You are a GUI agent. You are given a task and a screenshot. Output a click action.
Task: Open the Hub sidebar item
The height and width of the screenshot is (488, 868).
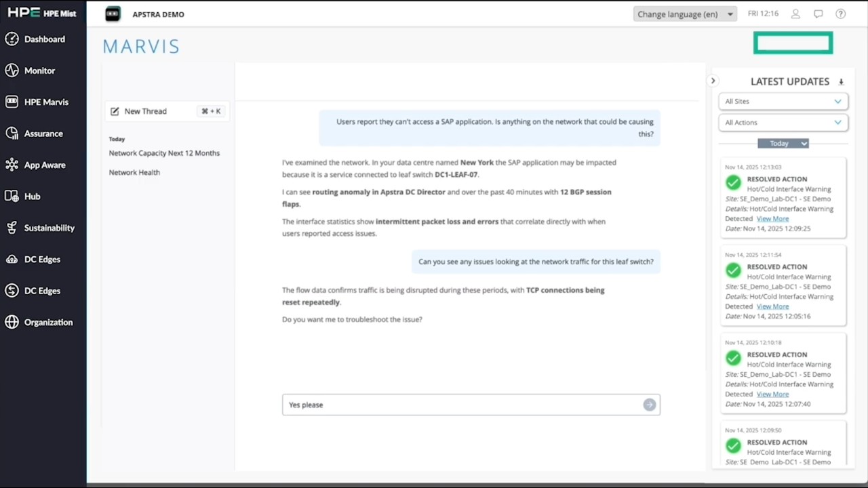23,197
